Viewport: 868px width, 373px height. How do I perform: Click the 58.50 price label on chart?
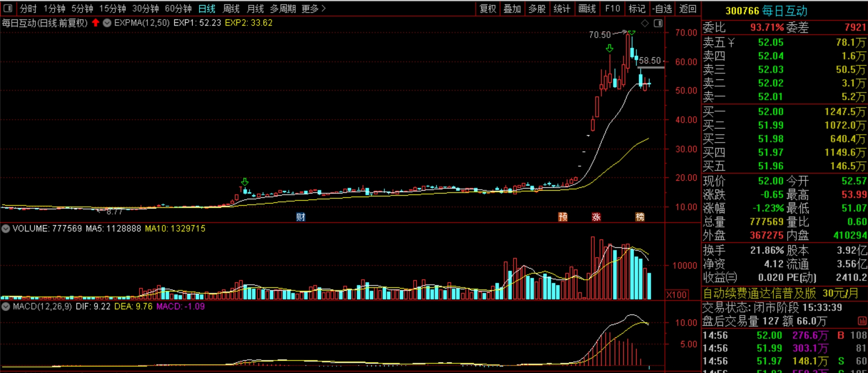pyautogui.click(x=650, y=60)
